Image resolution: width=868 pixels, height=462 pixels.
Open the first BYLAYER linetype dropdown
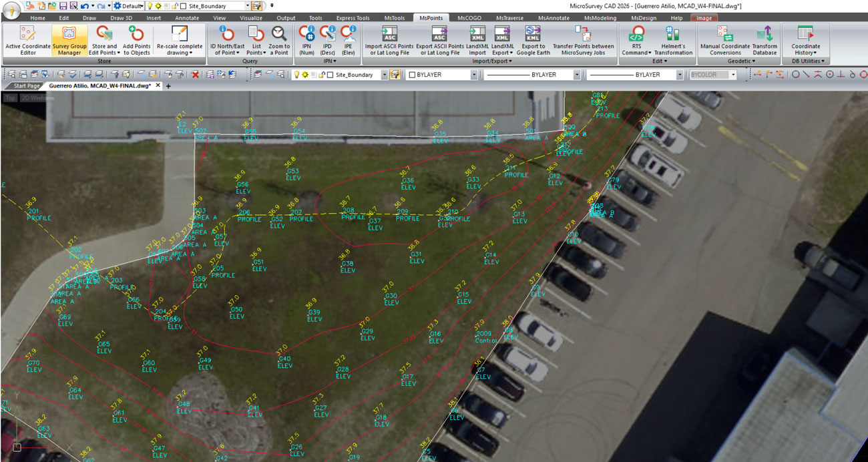point(576,75)
